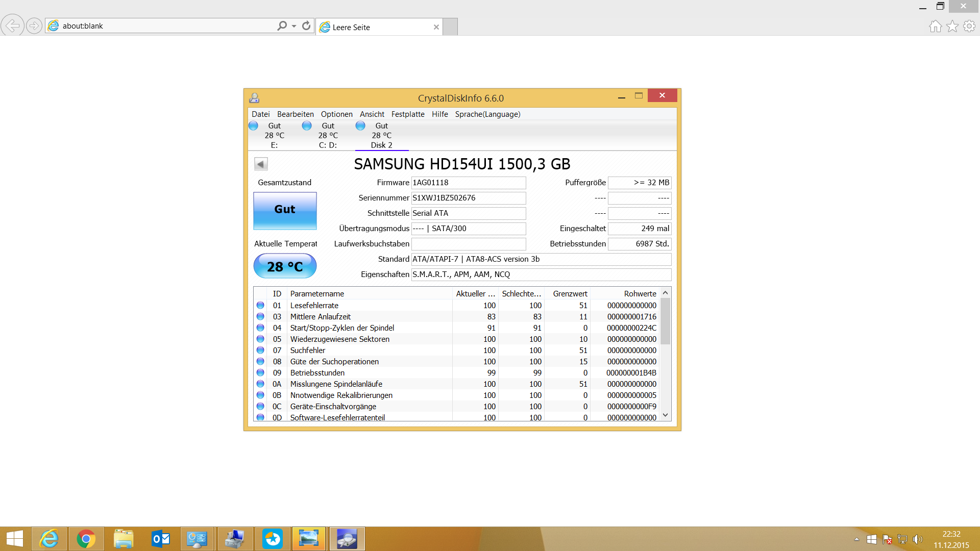Open the Festplatte menu
The height and width of the screenshot is (551, 980).
coord(407,114)
